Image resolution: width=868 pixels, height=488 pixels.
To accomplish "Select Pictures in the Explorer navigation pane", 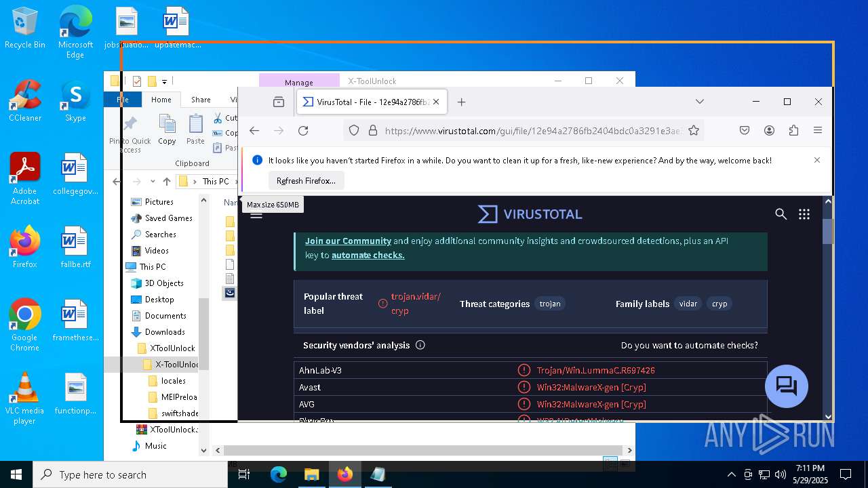I will point(159,202).
